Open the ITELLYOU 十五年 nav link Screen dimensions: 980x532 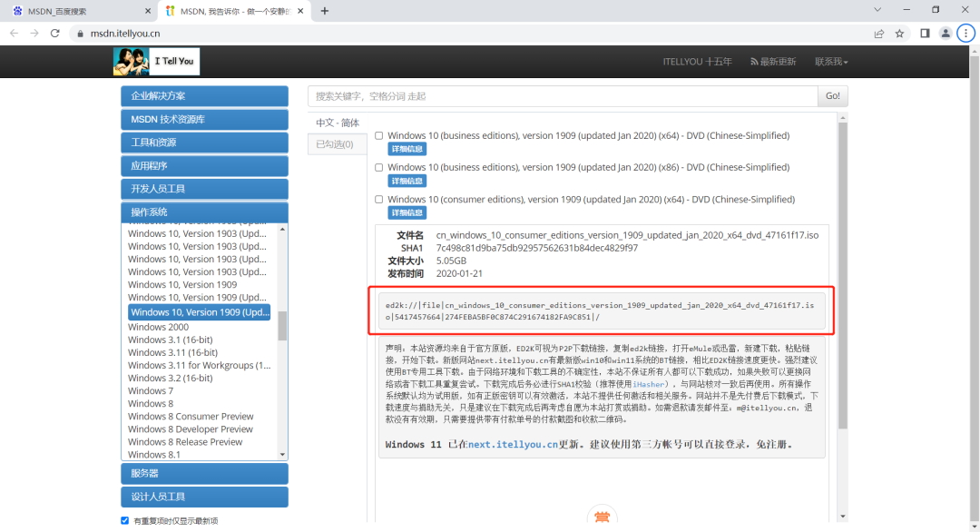point(698,61)
